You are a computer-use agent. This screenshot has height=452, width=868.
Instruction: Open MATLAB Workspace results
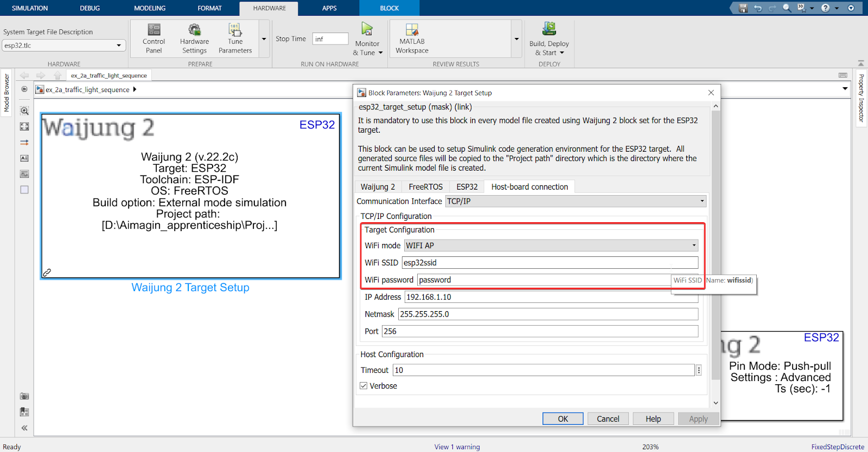click(412, 38)
